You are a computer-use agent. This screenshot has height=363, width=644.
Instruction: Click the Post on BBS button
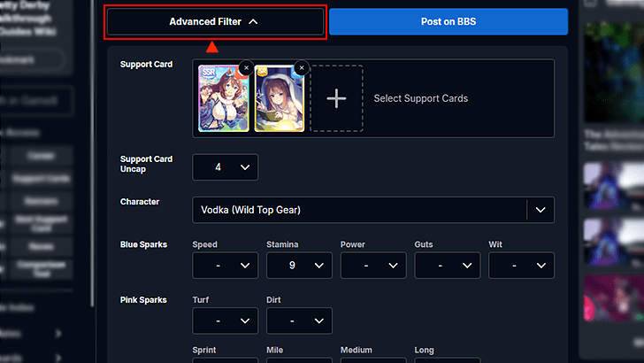(x=448, y=22)
